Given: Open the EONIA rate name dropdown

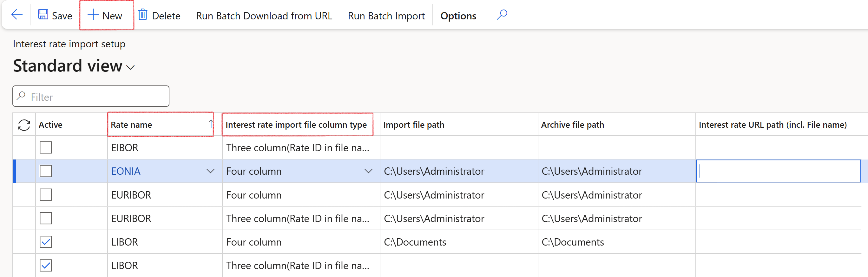Looking at the screenshot, I should click(x=210, y=171).
